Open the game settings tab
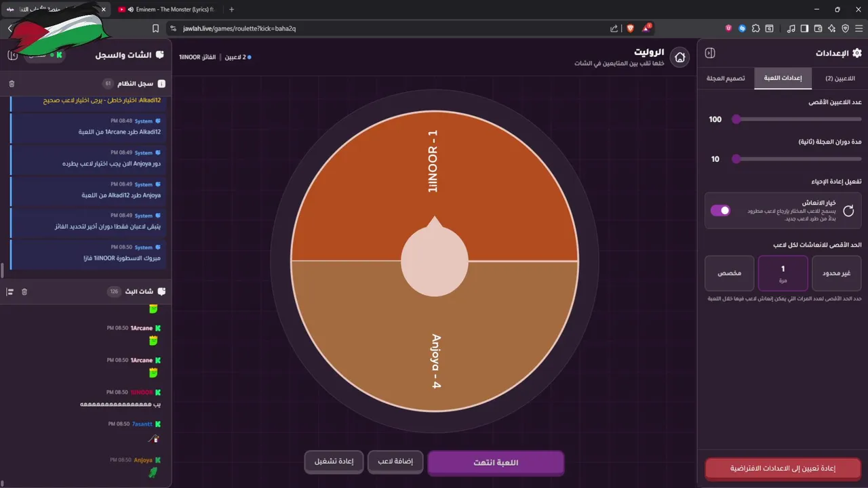The height and width of the screenshot is (488, 868). click(x=783, y=78)
